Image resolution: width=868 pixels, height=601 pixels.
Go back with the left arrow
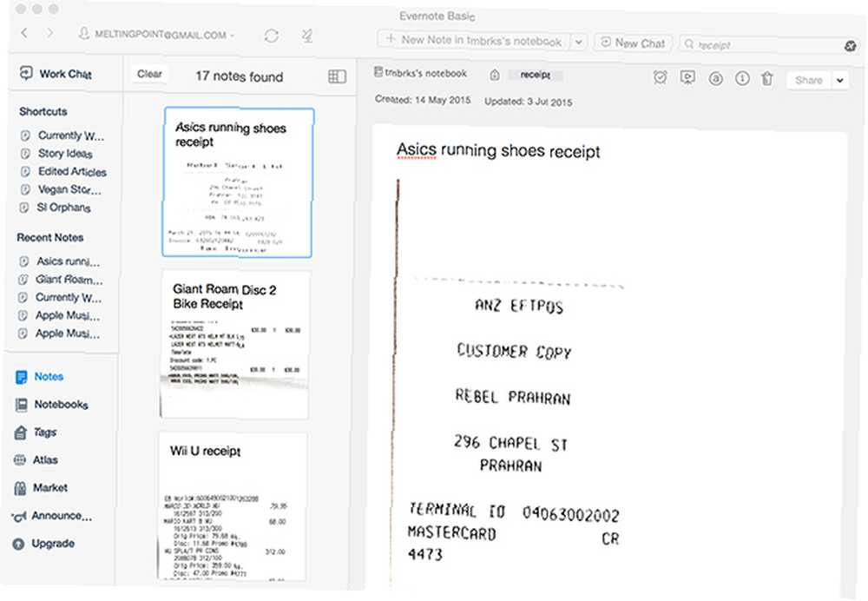point(24,33)
